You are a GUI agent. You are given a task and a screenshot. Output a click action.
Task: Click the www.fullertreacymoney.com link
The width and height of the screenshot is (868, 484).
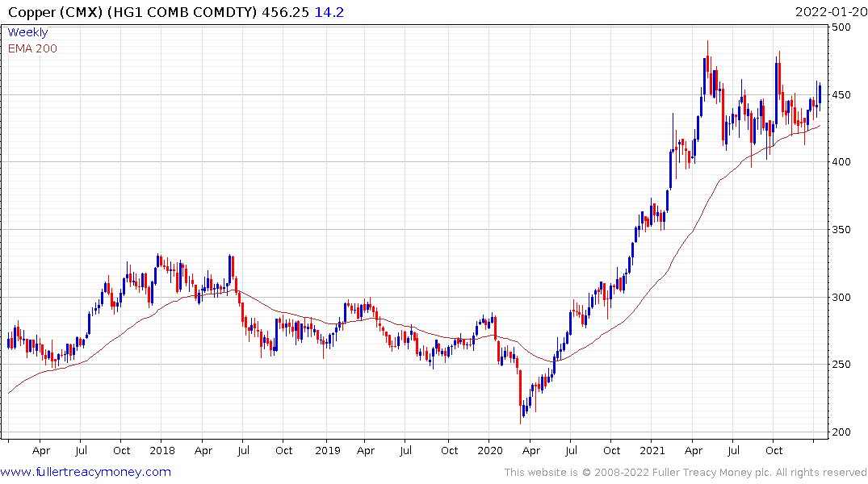[86, 472]
